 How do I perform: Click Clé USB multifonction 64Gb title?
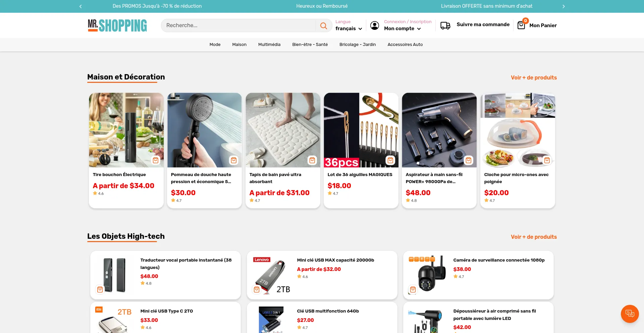328,311
